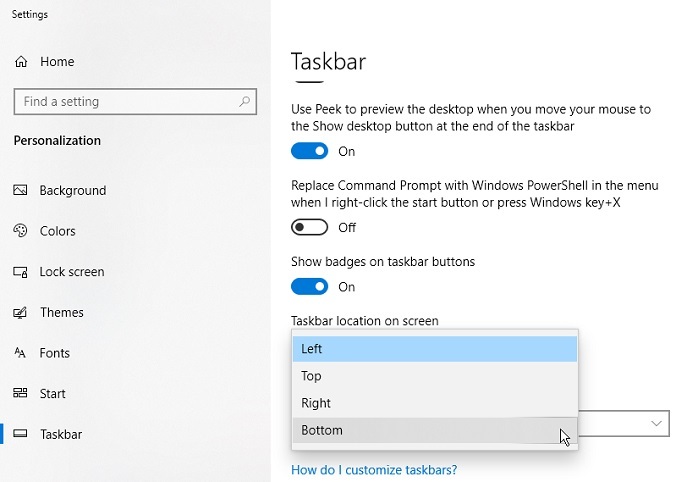Screen dimensions: 698x482
Task: Click the Settings window title text
Action: (x=30, y=14)
